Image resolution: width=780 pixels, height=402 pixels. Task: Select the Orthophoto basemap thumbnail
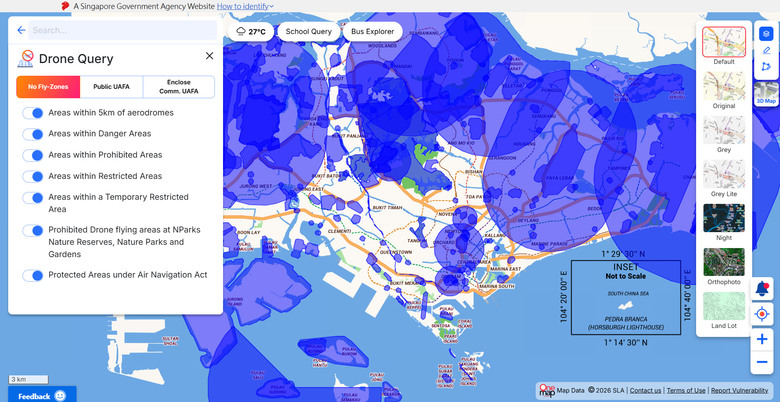[724, 262]
